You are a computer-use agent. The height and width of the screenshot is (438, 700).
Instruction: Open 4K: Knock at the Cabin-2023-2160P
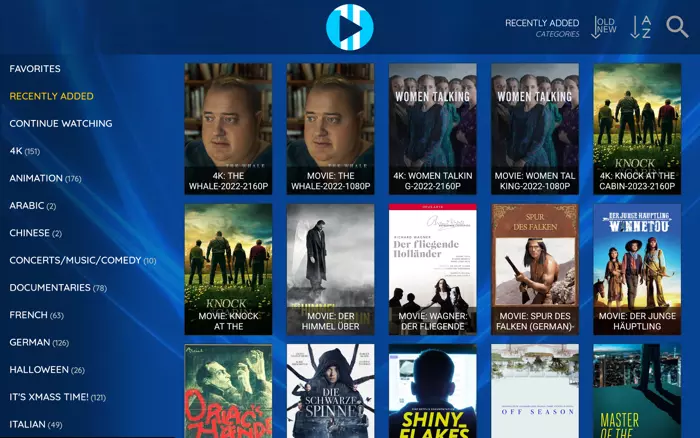[x=637, y=129]
